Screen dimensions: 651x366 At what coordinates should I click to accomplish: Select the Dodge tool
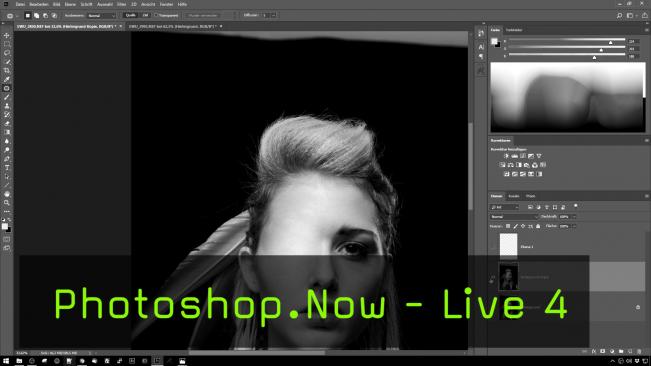pos(7,150)
